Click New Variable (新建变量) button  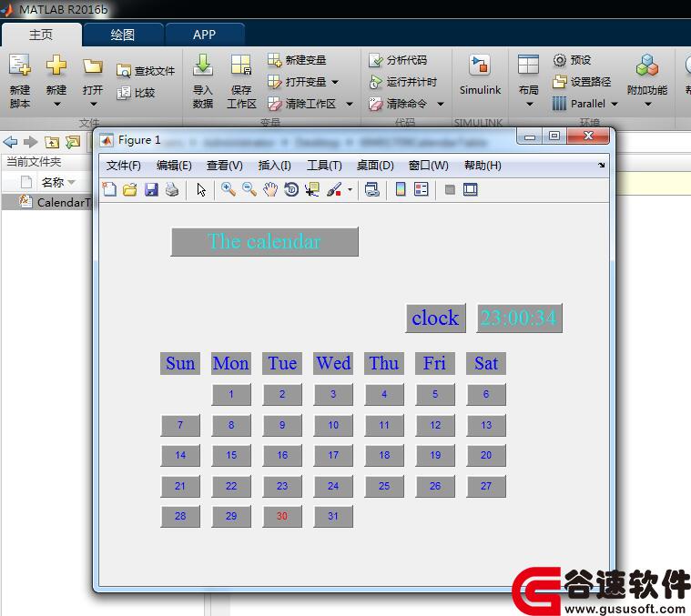[x=297, y=60]
